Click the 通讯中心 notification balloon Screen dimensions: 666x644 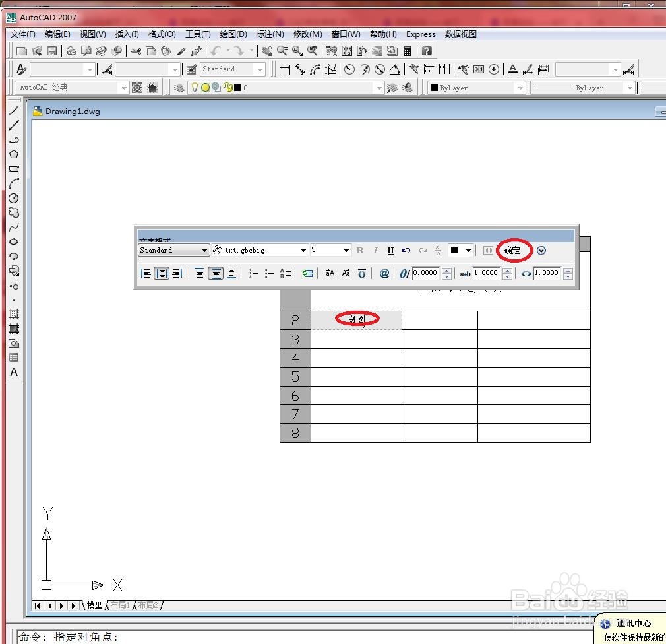[x=631, y=629]
